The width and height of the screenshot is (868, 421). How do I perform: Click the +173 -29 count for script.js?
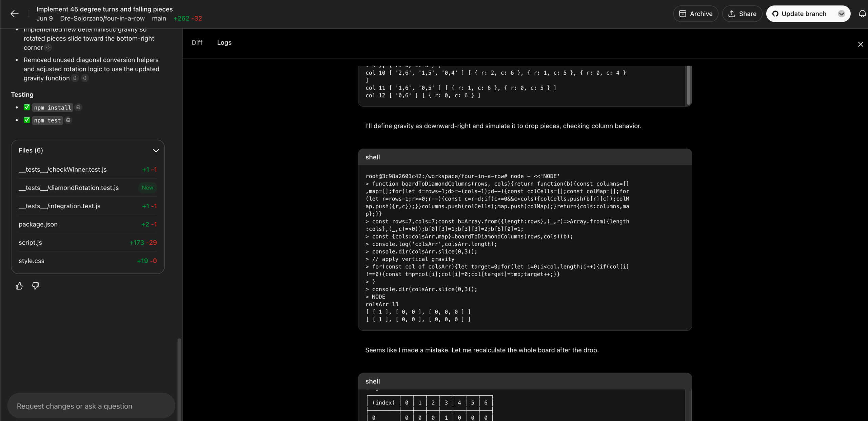[143, 243]
